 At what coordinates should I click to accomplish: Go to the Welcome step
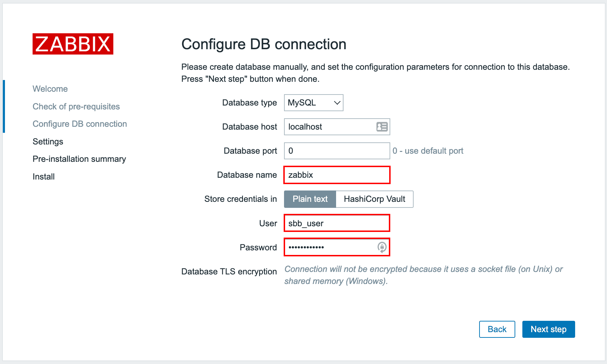[50, 89]
